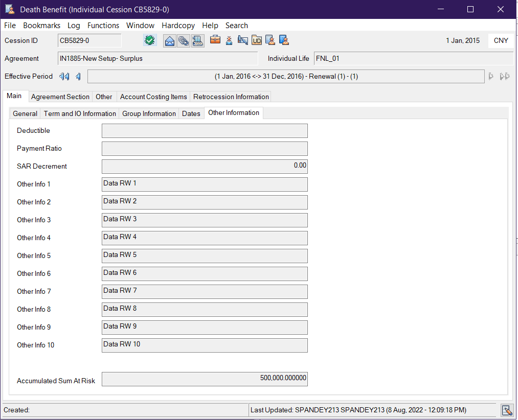Viewport: 518px width, 420px height.
Task: Click the UD folder icon
Action: click(257, 40)
